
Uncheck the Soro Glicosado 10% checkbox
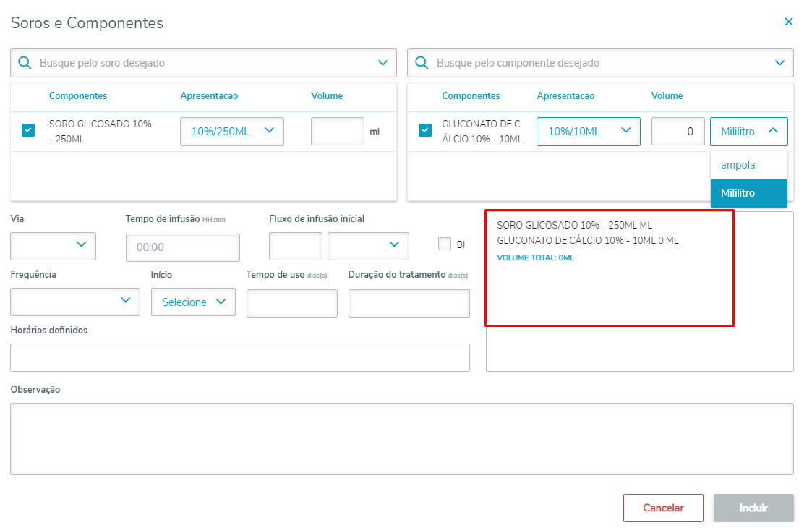28,130
